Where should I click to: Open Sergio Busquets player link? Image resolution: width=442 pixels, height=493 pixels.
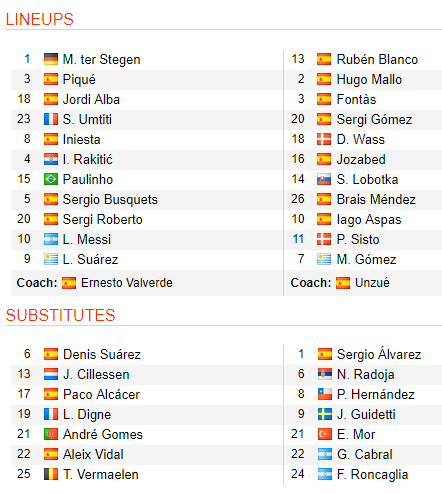point(110,200)
